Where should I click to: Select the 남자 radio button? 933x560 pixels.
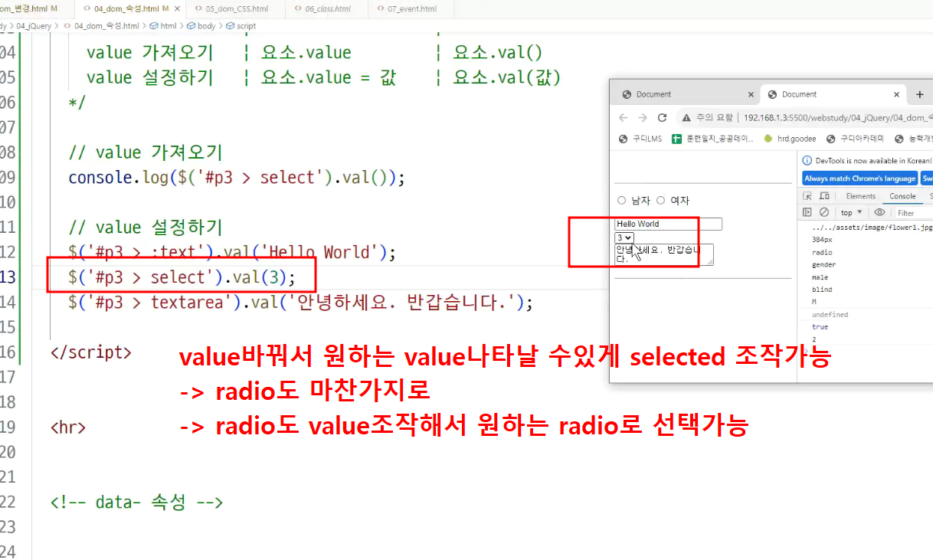tap(621, 201)
